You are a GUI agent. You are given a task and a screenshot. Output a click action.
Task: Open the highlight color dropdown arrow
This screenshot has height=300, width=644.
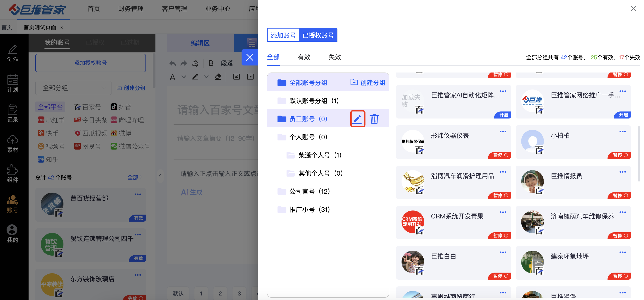[206, 77]
